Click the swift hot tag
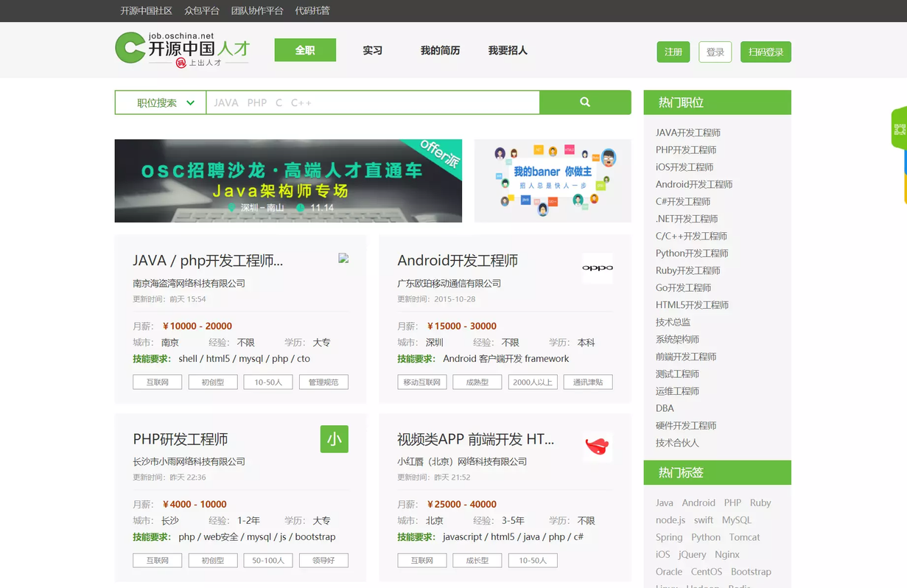 704,520
